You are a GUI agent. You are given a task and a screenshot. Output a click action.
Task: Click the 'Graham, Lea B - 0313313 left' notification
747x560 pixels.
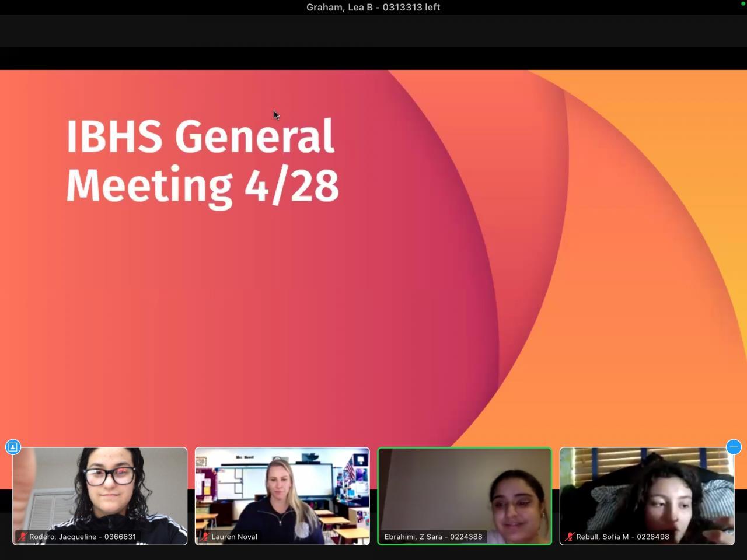[373, 7]
